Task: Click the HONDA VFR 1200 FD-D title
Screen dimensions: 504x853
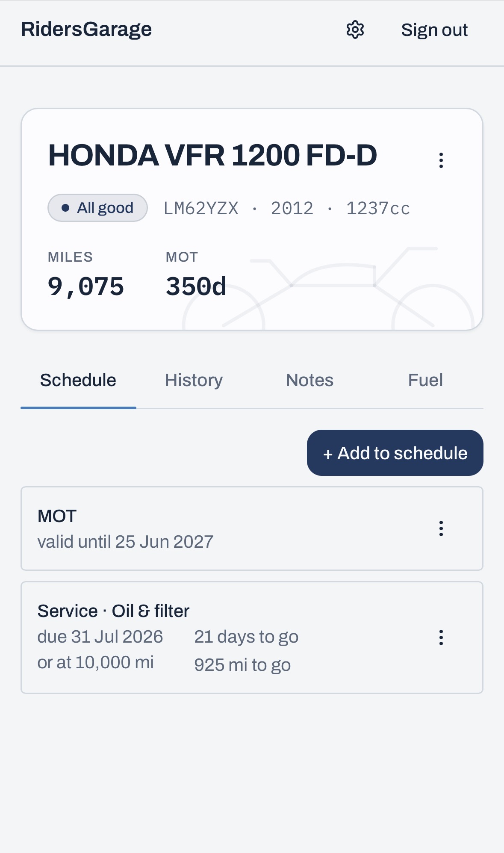Action: 212,155
